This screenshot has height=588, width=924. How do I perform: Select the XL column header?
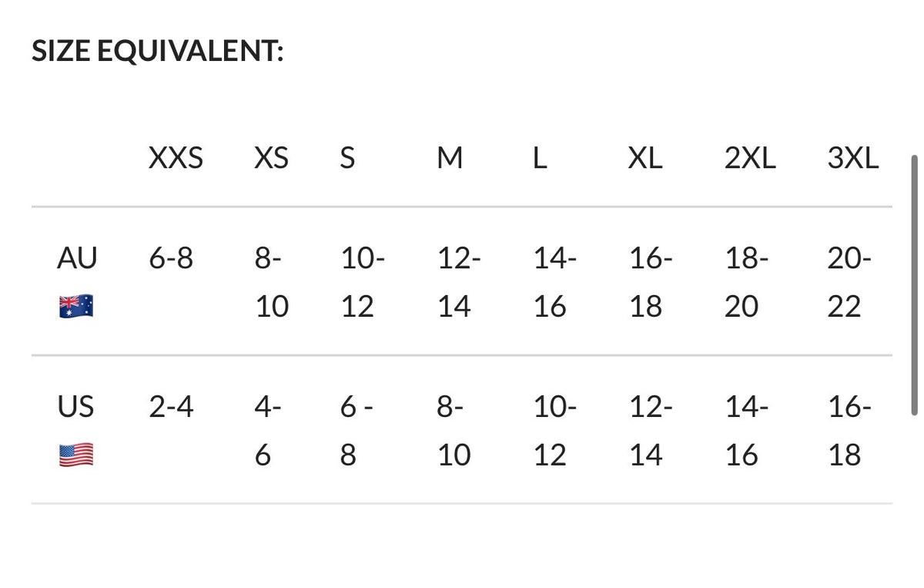pos(644,159)
